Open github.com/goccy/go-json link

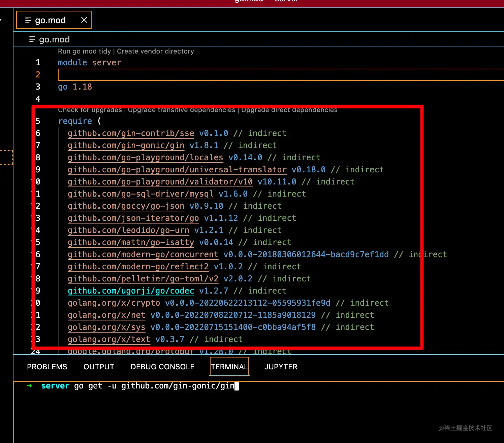126,206
